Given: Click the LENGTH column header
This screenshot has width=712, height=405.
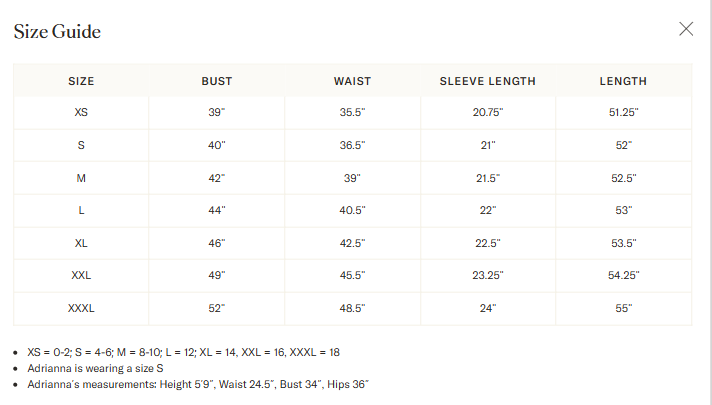Looking at the screenshot, I should 623,81.
